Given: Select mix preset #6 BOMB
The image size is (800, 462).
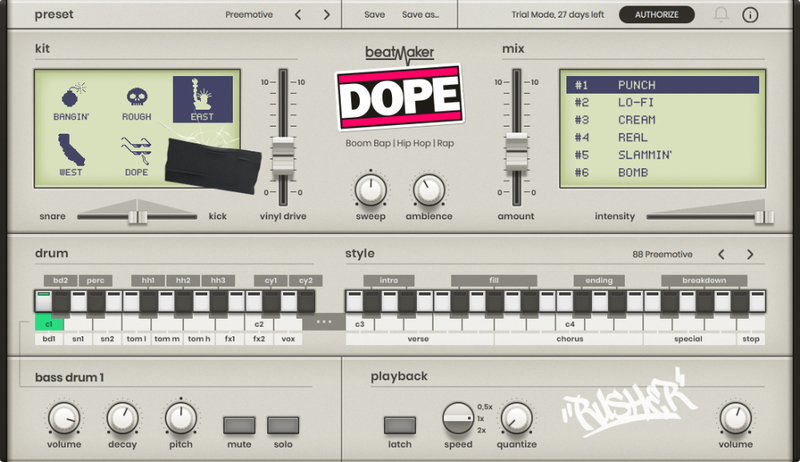Looking at the screenshot, I should coord(662,172).
